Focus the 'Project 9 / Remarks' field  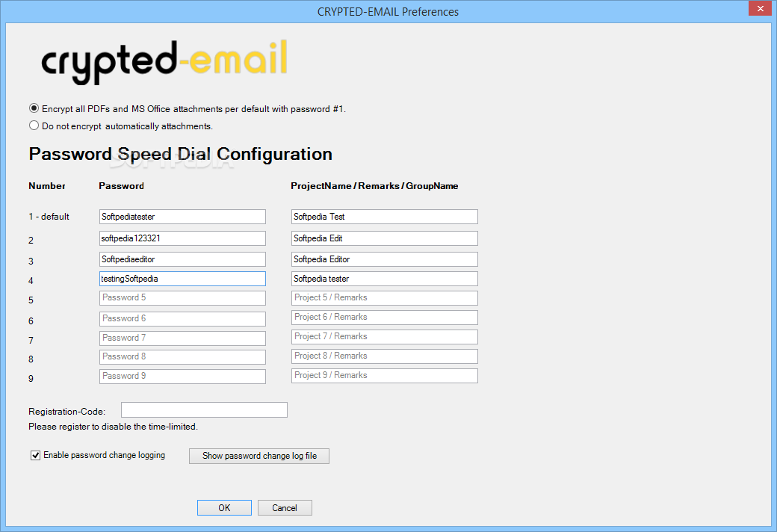(x=385, y=375)
